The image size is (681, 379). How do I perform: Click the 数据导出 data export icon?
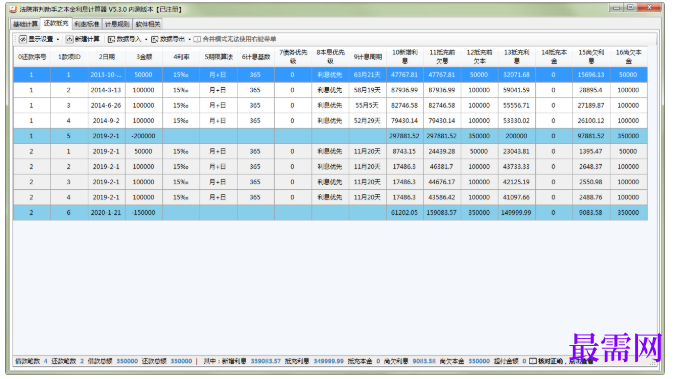(155, 39)
